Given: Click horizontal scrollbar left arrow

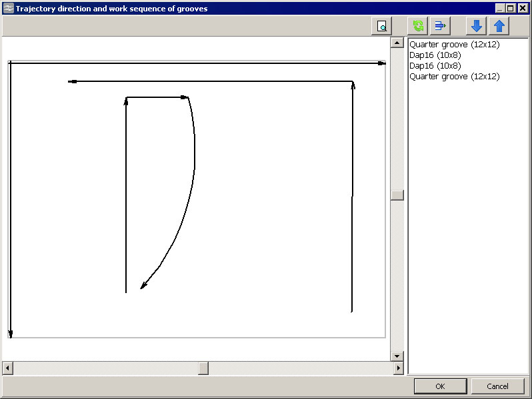Looking at the screenshot, I should pyautogui.click(x=7, y=368).
